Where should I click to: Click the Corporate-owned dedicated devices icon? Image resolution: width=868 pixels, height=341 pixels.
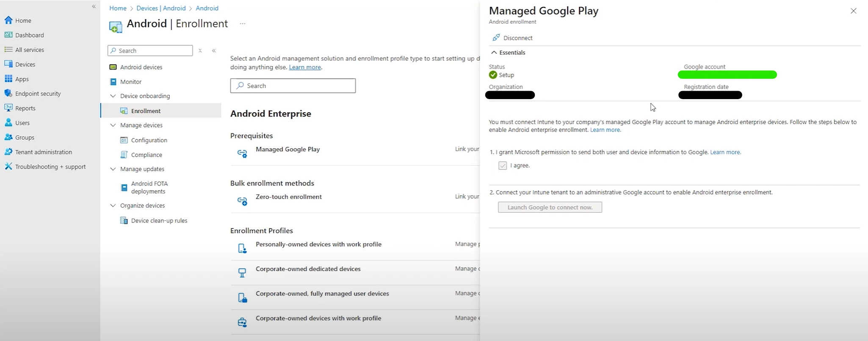coord(242,273)
